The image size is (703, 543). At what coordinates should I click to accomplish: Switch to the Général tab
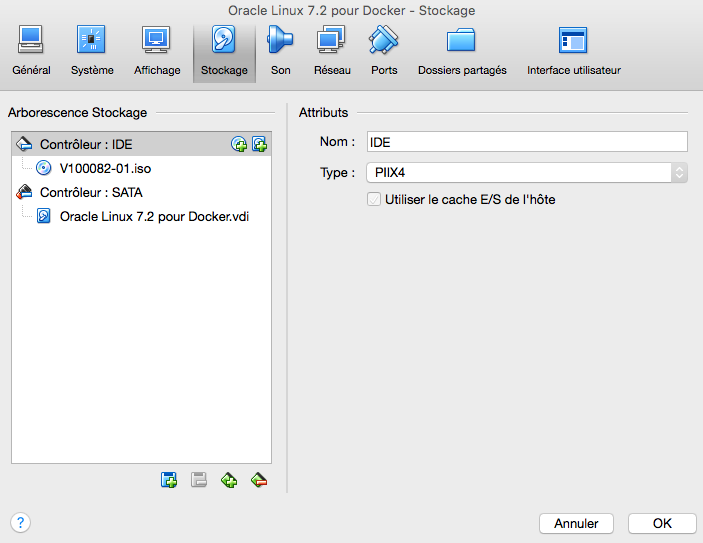tap(32, 50)
